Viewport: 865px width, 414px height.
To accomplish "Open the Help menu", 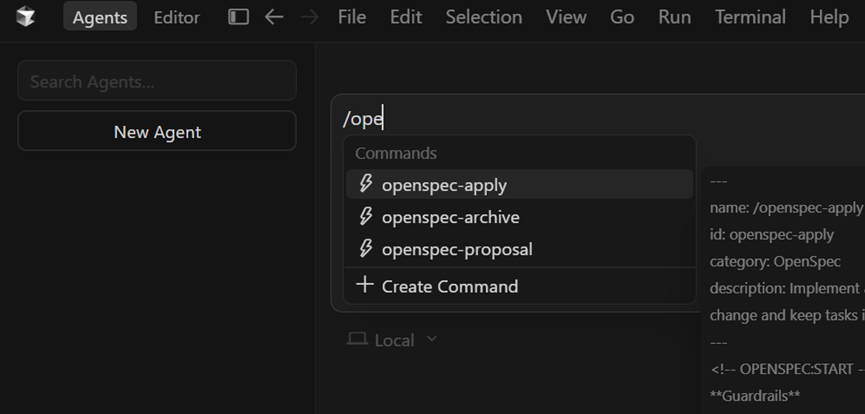I will point(828,17).
